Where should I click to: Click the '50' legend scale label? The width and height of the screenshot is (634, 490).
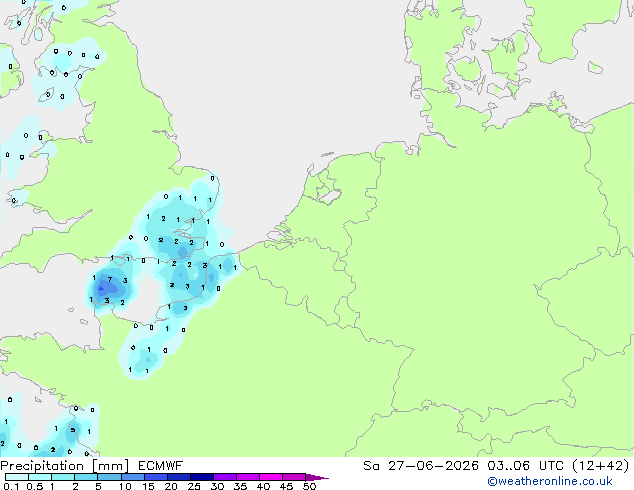(x=309, y=486)
